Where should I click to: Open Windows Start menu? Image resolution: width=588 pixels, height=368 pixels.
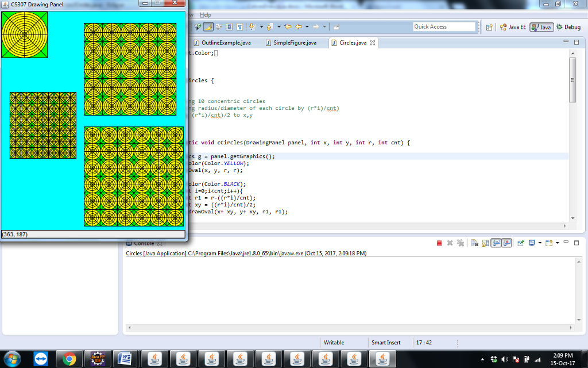coord(13,359)
